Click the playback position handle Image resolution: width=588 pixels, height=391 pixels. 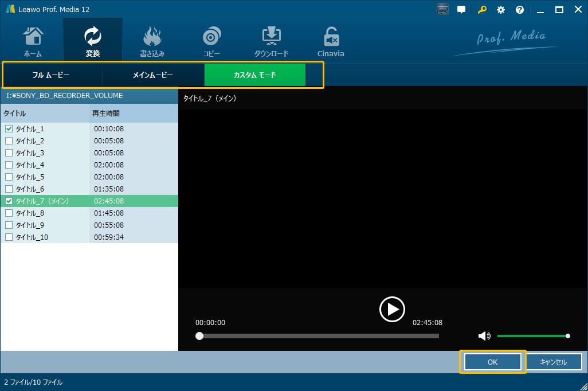pos(199,336)
